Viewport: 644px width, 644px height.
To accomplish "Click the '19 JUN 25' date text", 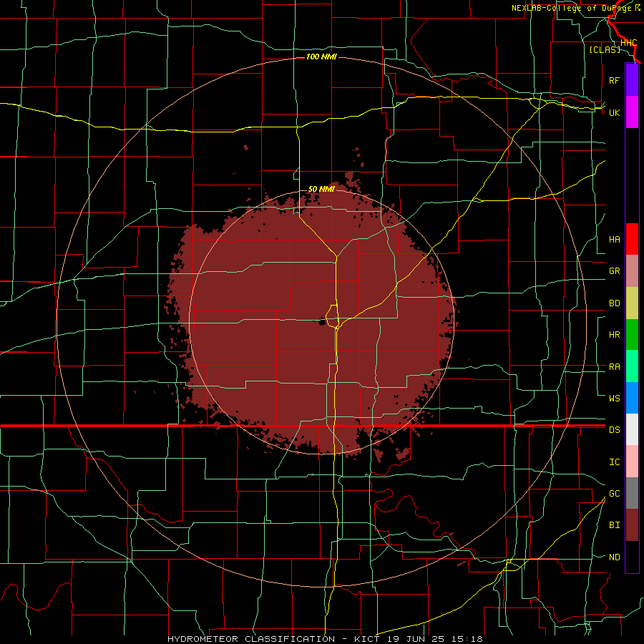I will pos(416,639).
